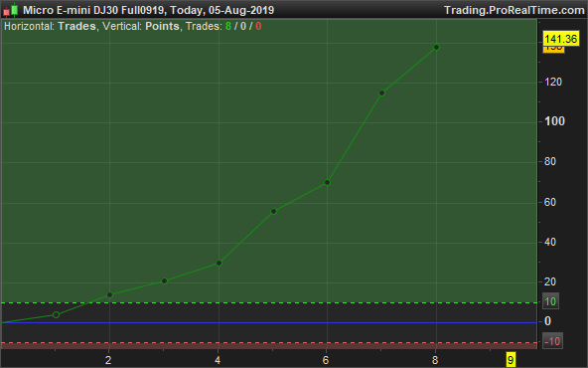This screenshot has height=368, width=588.
Task: Select the data point at trade 2
Action: [110, 294]
